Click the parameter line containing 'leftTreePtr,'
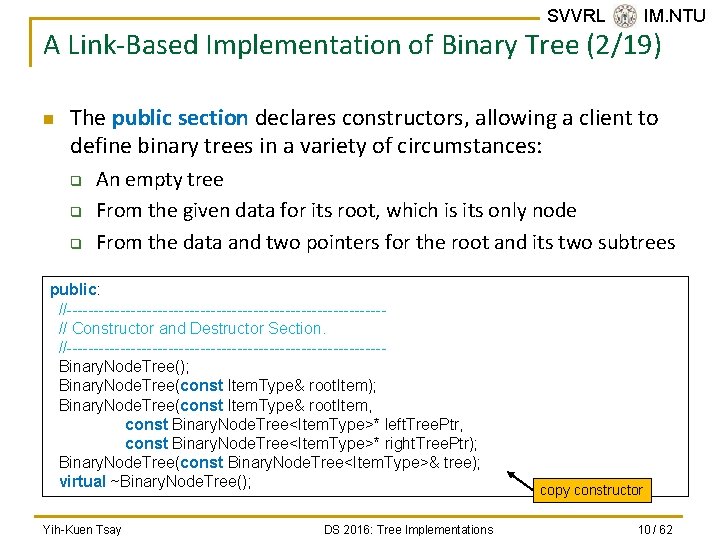The image size is (720, 540). coord(294,424)
